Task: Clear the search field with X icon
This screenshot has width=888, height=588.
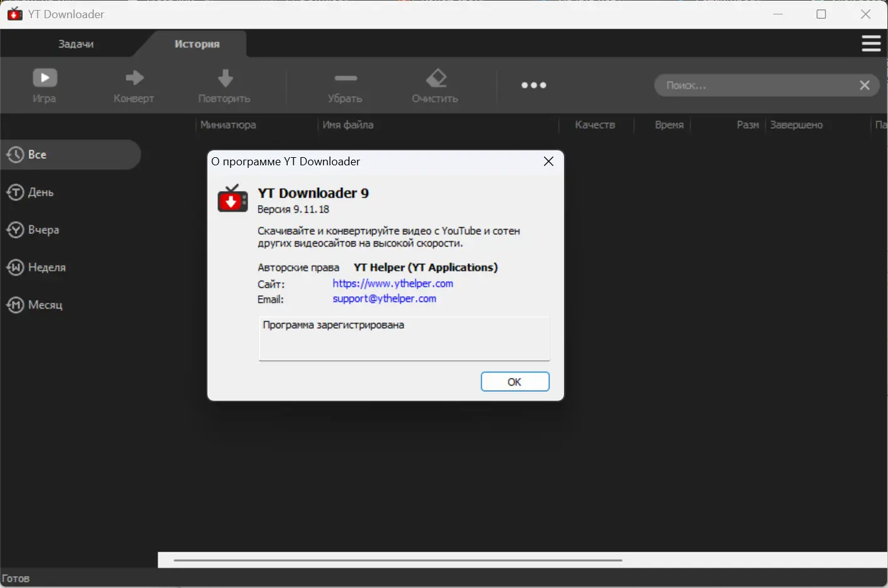Action: (x=865, y=85)
